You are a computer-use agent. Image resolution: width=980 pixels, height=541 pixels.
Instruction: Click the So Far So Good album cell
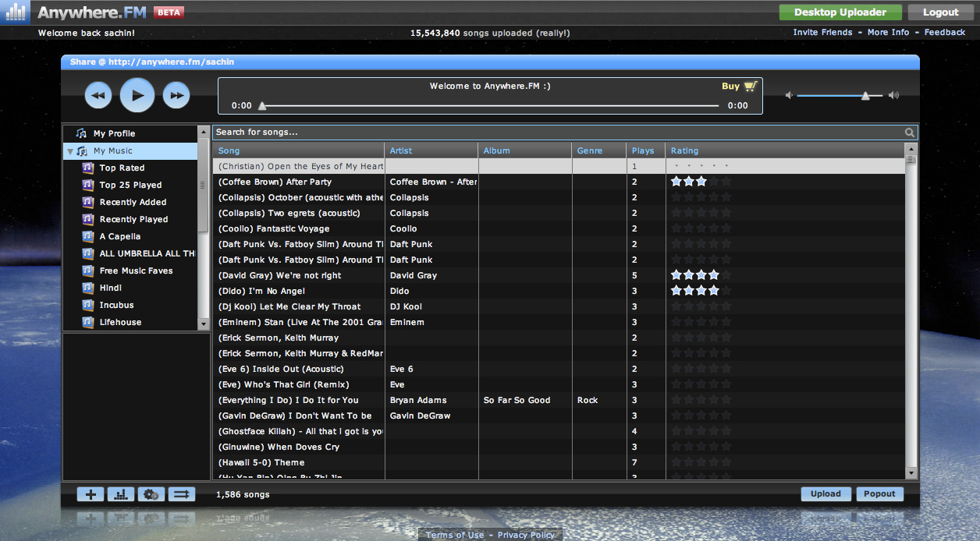(x=525, y=400)
